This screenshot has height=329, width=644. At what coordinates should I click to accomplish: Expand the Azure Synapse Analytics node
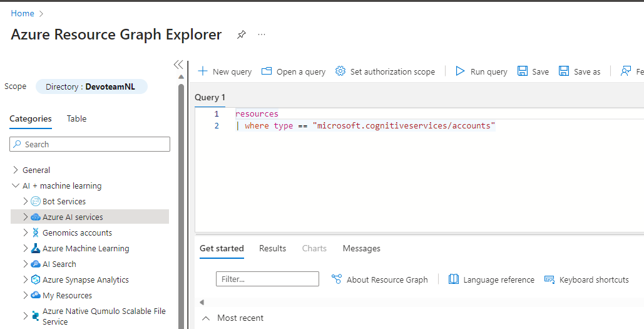[26, 279]
